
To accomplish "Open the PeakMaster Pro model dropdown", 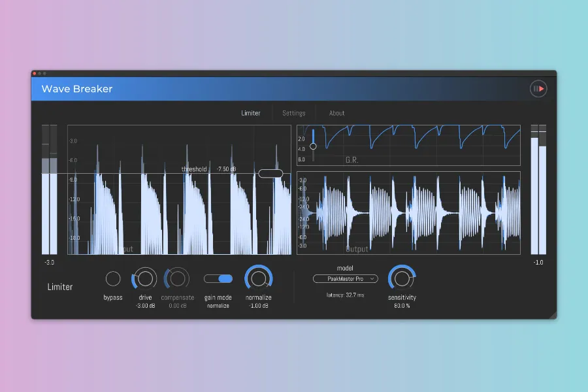I will pyautogui.click(x=345, y=279).
